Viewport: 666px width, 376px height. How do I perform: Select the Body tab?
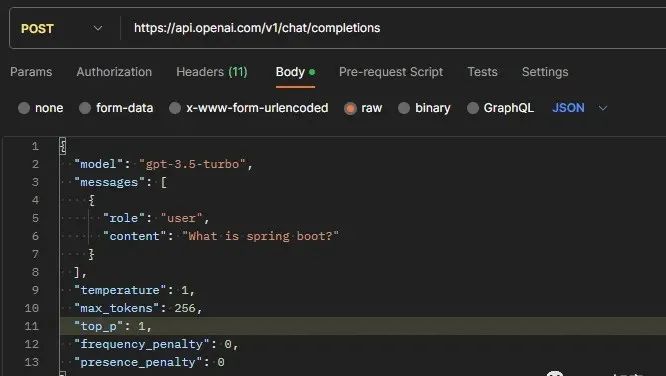295,72
